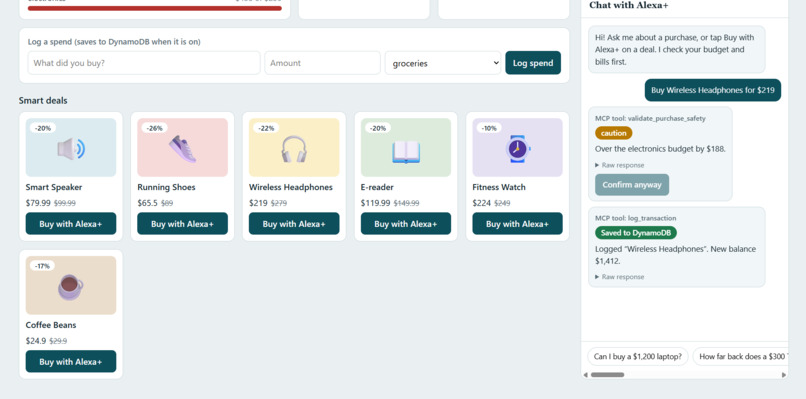Click the -17% badge on Coffee Beans
Screen dimensions: 806x399
click(43, 266)
